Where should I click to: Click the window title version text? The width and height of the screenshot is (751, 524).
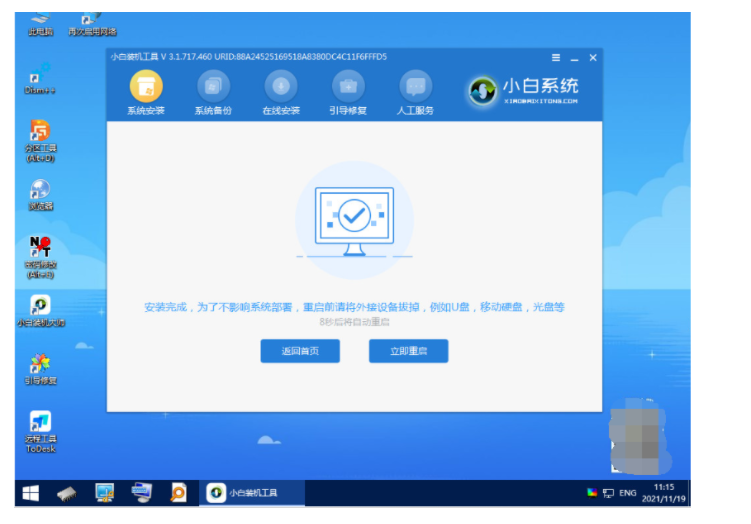(x=249, y=57)
